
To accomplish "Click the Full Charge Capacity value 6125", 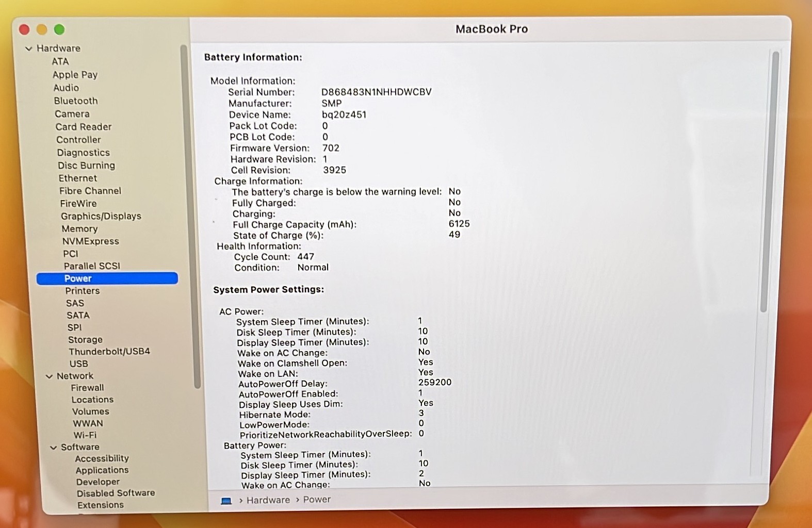I will [x=459, y=224].
